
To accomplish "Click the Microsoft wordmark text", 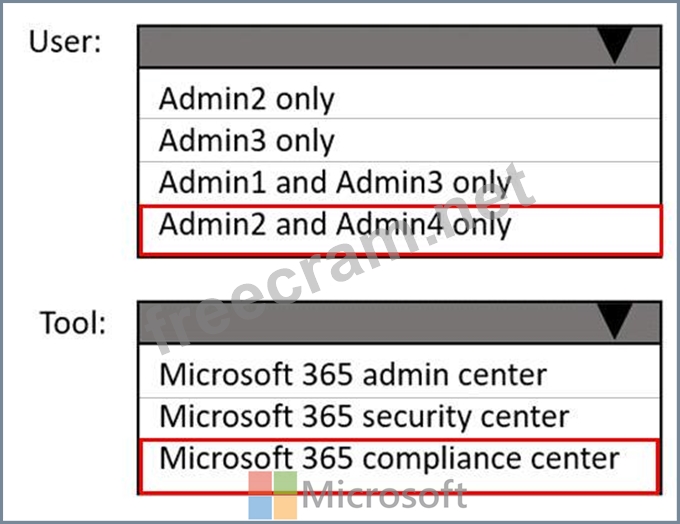I will click(x=384, y=495).
